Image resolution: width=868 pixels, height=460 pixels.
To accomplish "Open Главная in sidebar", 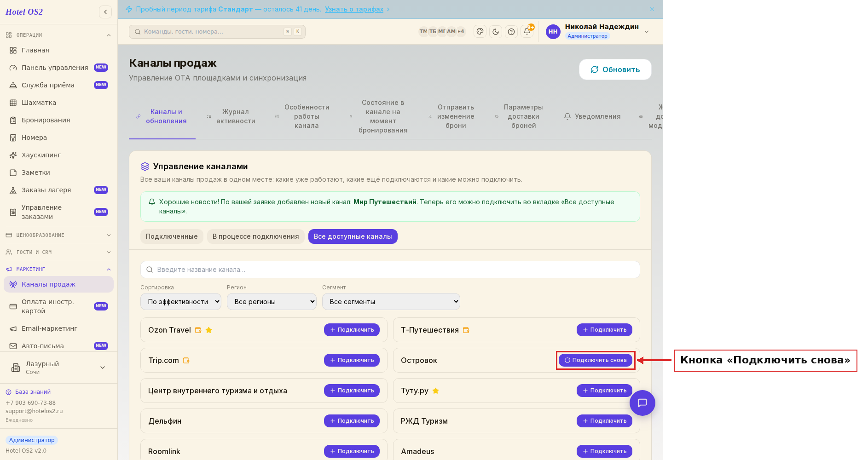I will pyautogui.click(x=58, y=50).
